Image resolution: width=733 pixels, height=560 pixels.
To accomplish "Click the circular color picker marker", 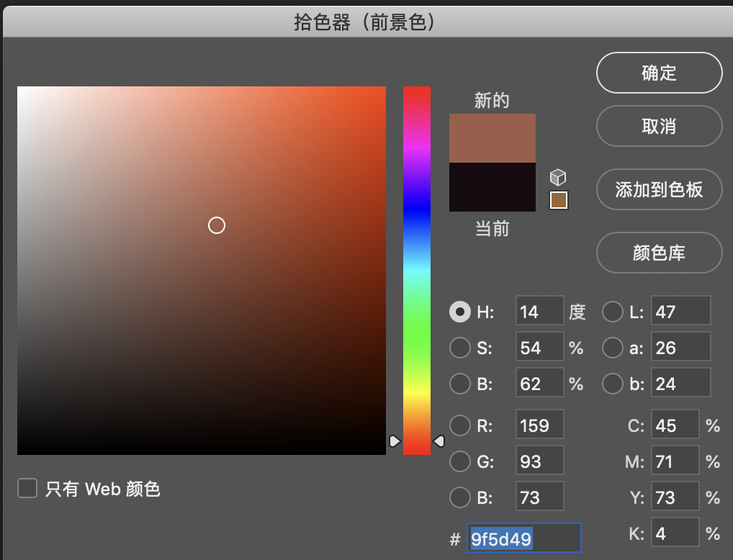I will point(217,225).
